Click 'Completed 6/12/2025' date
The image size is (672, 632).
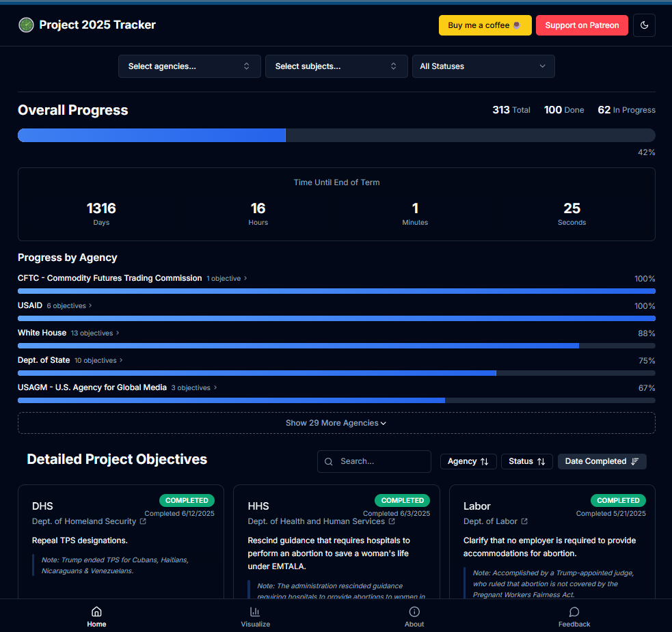(179, 514)
